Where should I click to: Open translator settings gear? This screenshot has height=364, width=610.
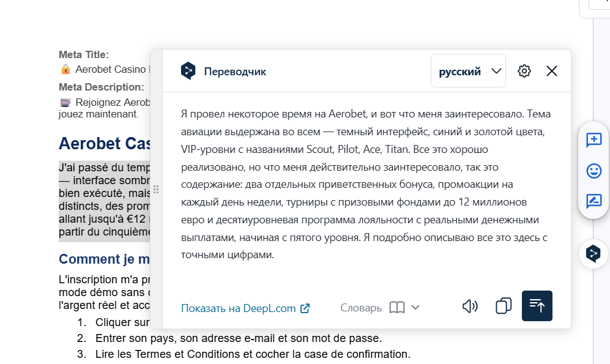coord(524,71)
